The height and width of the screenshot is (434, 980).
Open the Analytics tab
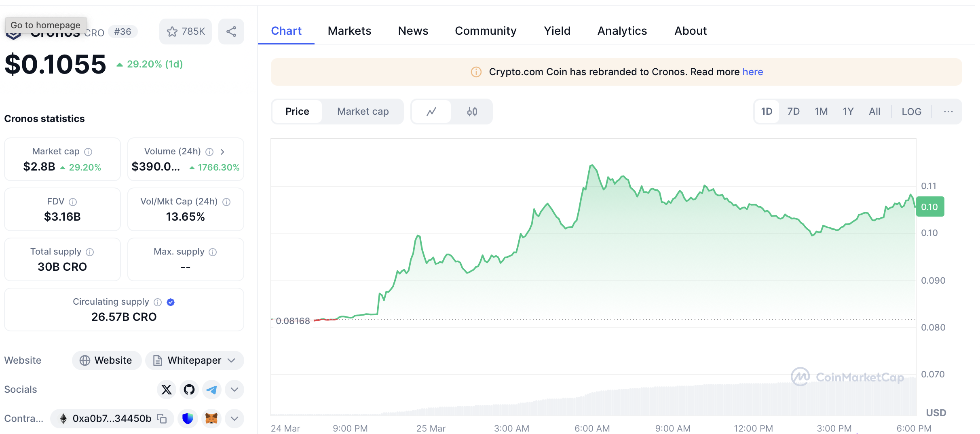(x=622, y=31)
